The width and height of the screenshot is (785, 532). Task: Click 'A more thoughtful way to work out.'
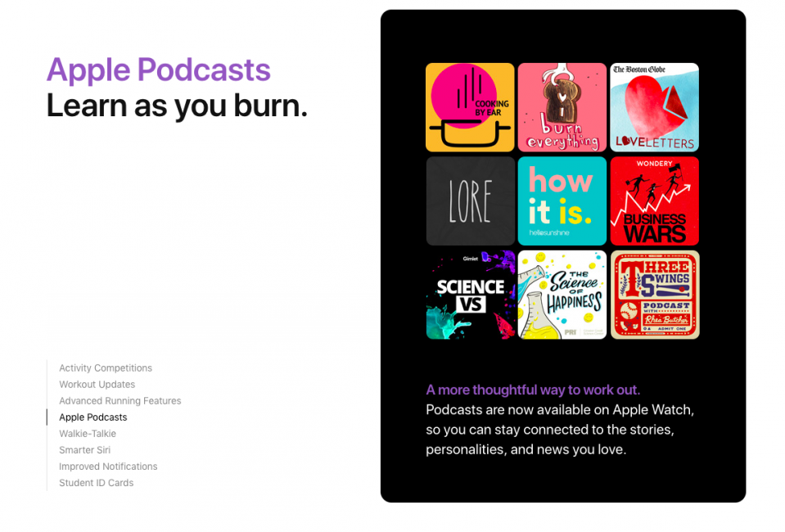pos(533,390)
